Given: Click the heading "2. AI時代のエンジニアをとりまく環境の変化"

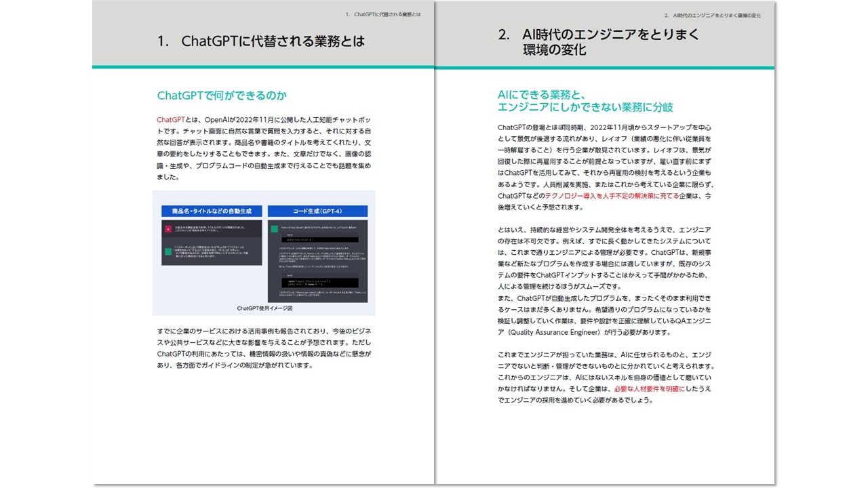Looking at the screenshot, I should coord(598,42).
